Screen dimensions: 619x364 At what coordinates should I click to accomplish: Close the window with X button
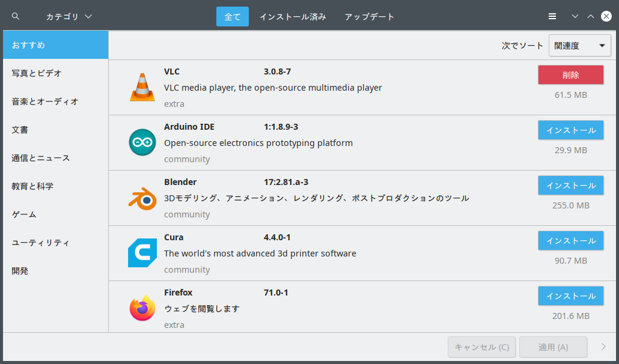(606, 16)
